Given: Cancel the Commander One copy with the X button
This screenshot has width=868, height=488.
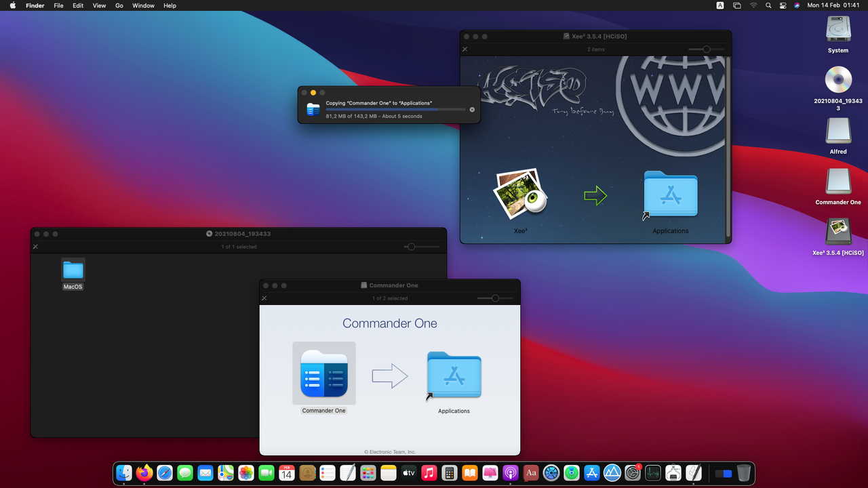Looking at the screenshot, I should [x=472, y=109].
